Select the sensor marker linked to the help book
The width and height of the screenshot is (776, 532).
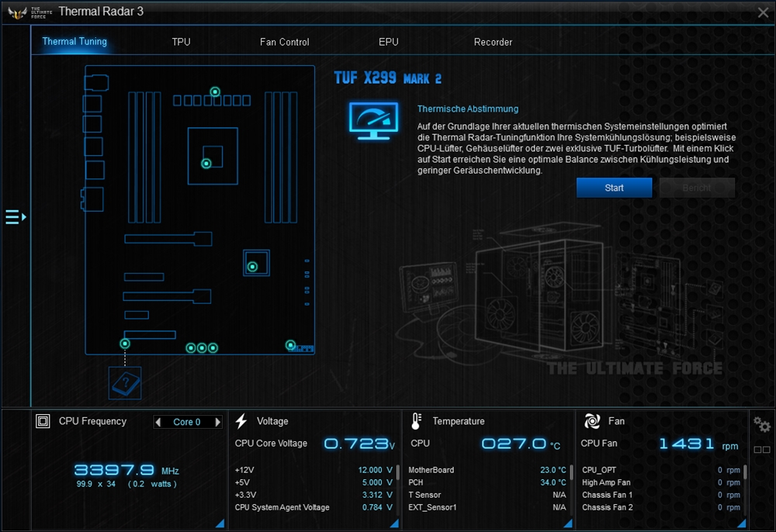[125, 344]
